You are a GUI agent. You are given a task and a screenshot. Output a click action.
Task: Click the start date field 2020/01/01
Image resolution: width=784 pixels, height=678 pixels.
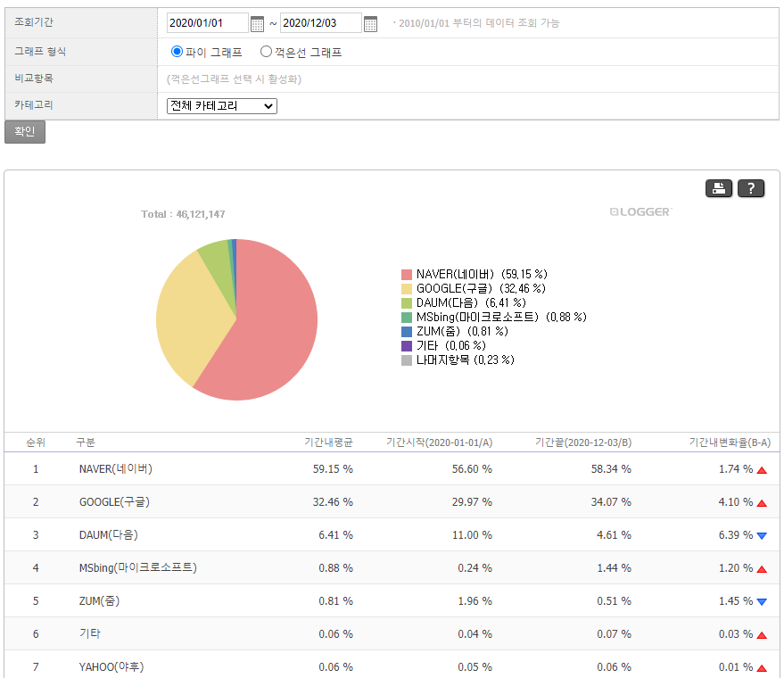click(x=207, y=23)
